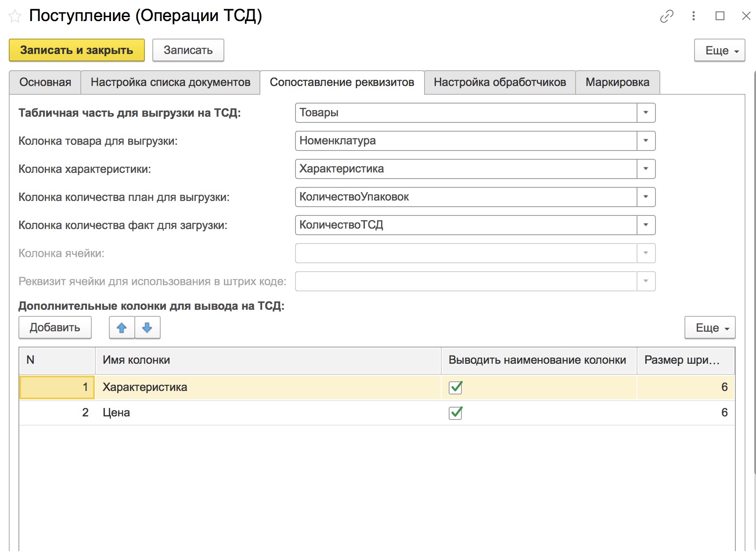Viewport: 756px width, 559px height.
Task: Click the Записать button
Action: 188,50
